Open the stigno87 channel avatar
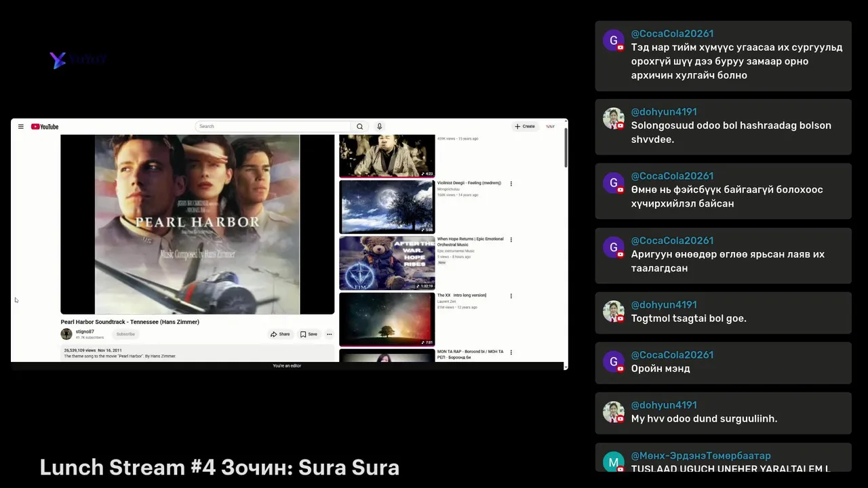The width and height of the screenshot is (868, 488). pos(66,334)
